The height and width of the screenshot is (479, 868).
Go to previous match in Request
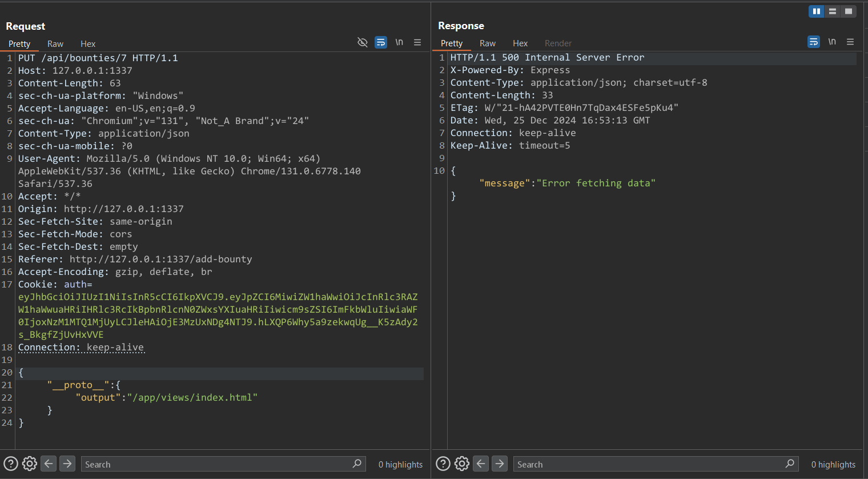pos(49,464)
